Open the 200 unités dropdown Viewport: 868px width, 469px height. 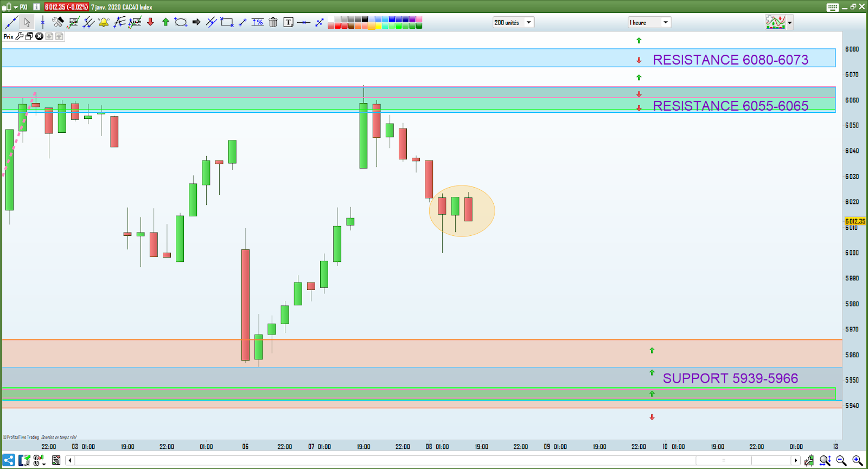click(x=513, y=22)
